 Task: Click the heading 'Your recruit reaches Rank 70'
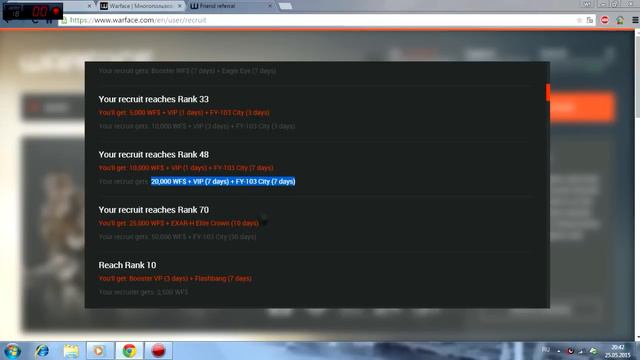click(x=153, y=210)
